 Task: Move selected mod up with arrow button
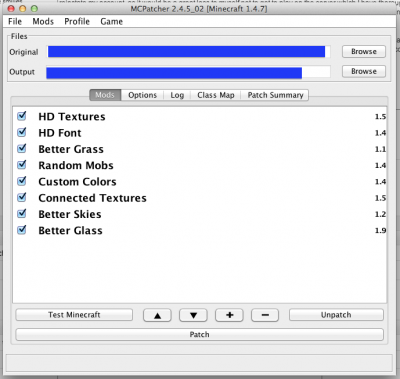point(157,315)
